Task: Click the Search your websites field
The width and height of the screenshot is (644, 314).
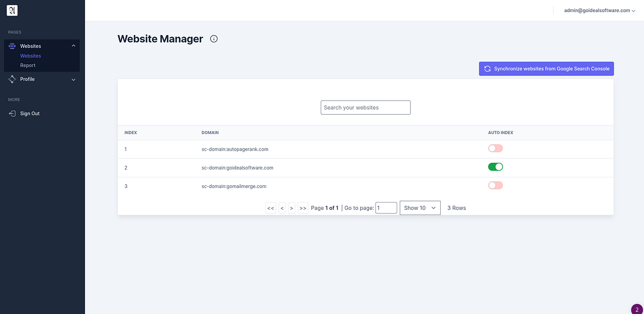Action: coord(365,107)
